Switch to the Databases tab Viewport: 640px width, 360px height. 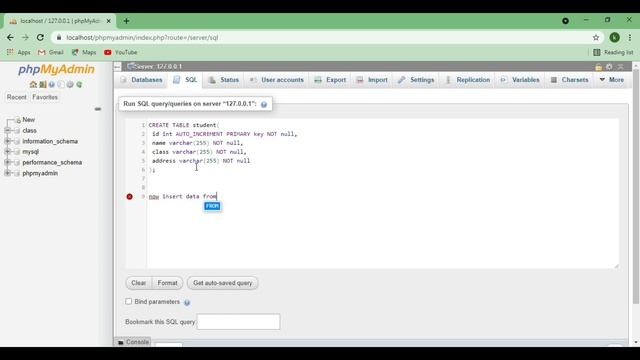tap(142, 80)
